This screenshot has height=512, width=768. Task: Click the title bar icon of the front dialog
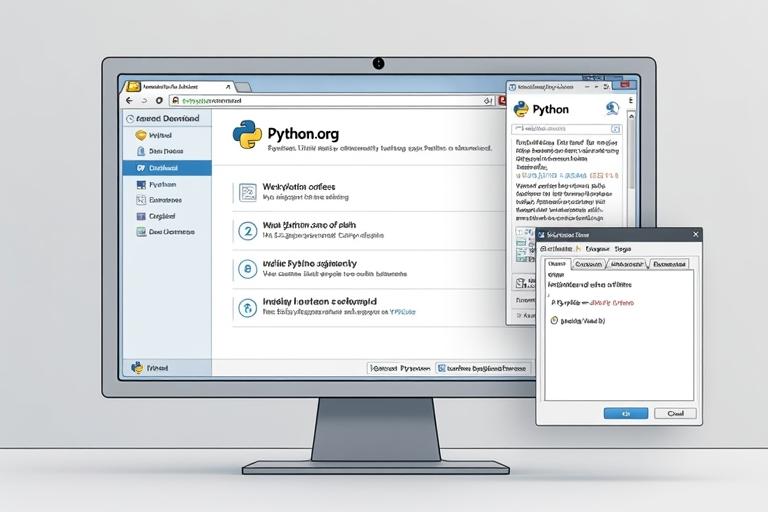[542, 235]
